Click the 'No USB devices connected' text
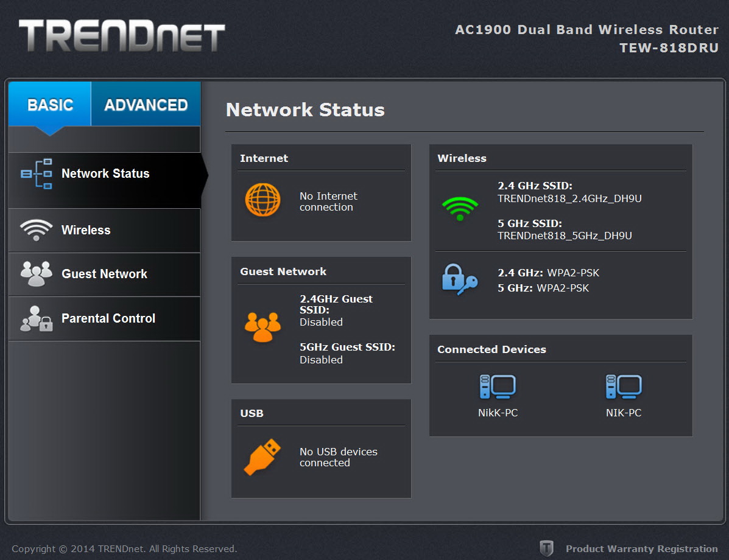This screenshot has height=560, width=729. click(338, 457)
